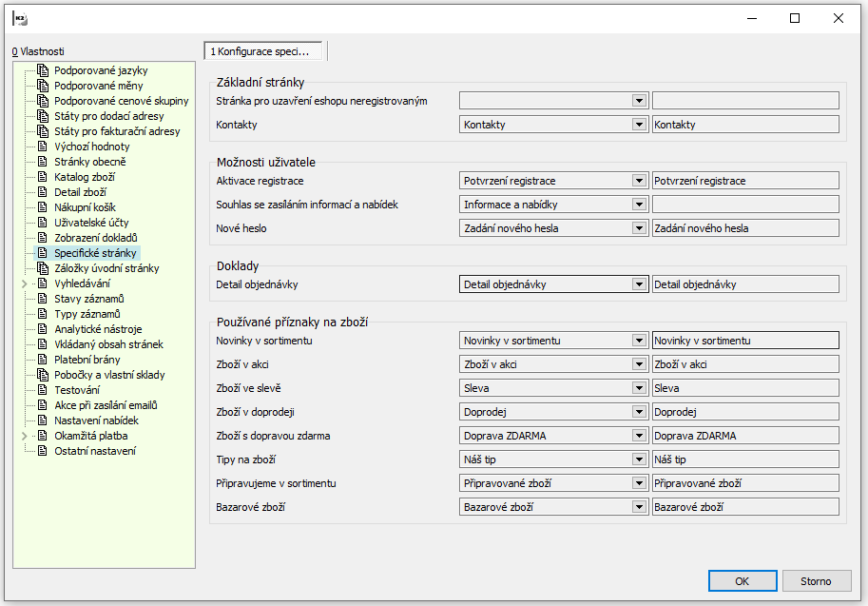This screenshot has width=868, height=606.
Task: Click the page icon beside Detail zboží
Action: (x=43, y=192)
